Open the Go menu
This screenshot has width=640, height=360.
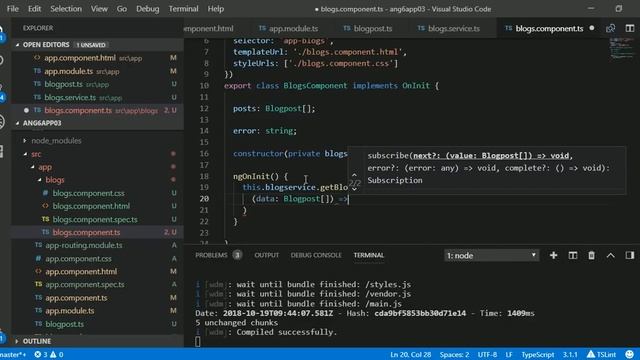pos(122,9)
